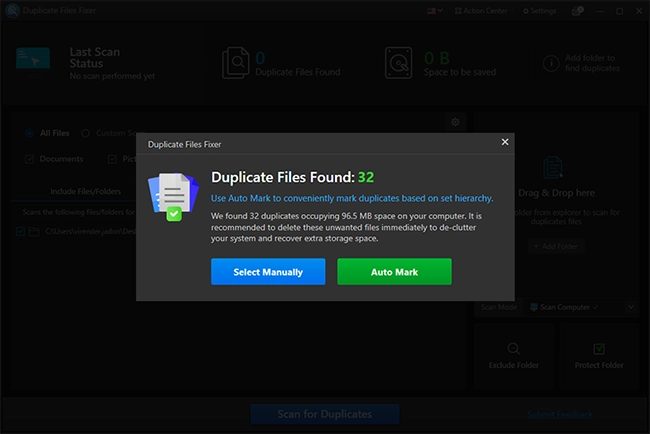The width and height of the screenshot is (650, 434).
Task: Click the Space to be saved disk icon
Action: pyautogui.click(x=398, y=63)
